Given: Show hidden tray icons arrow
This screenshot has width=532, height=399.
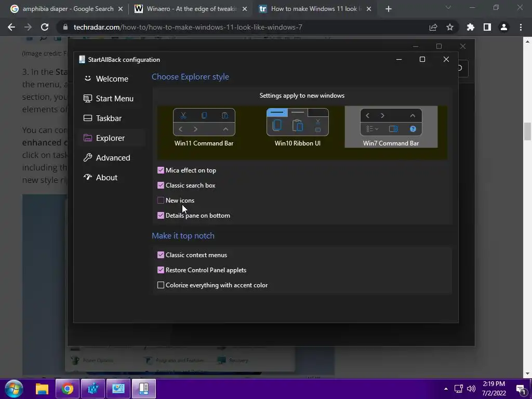Looking at the screenshot, I should point(446,389).
